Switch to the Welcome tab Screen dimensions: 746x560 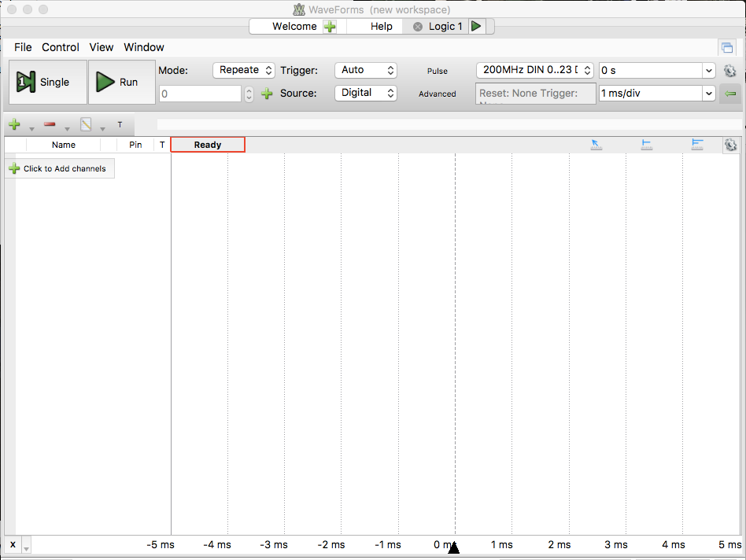[294, 26]
